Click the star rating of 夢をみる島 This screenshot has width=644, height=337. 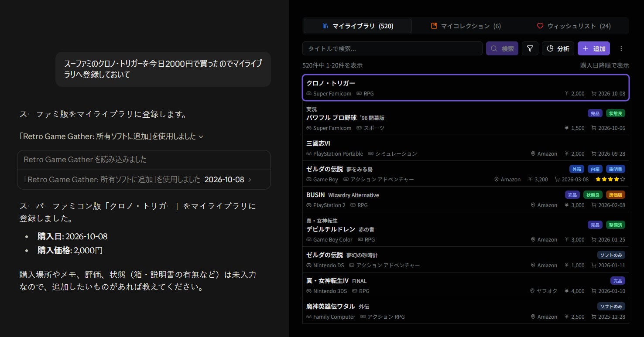pos(610,179)
